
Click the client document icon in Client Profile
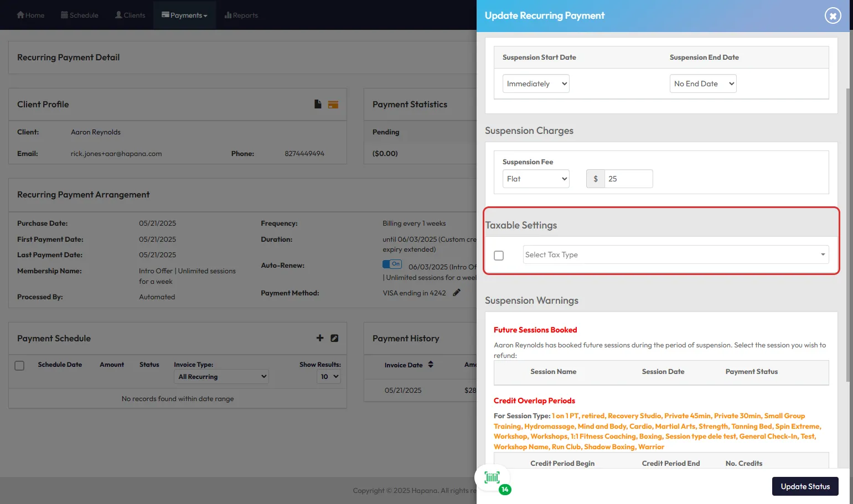pos(318,104)
